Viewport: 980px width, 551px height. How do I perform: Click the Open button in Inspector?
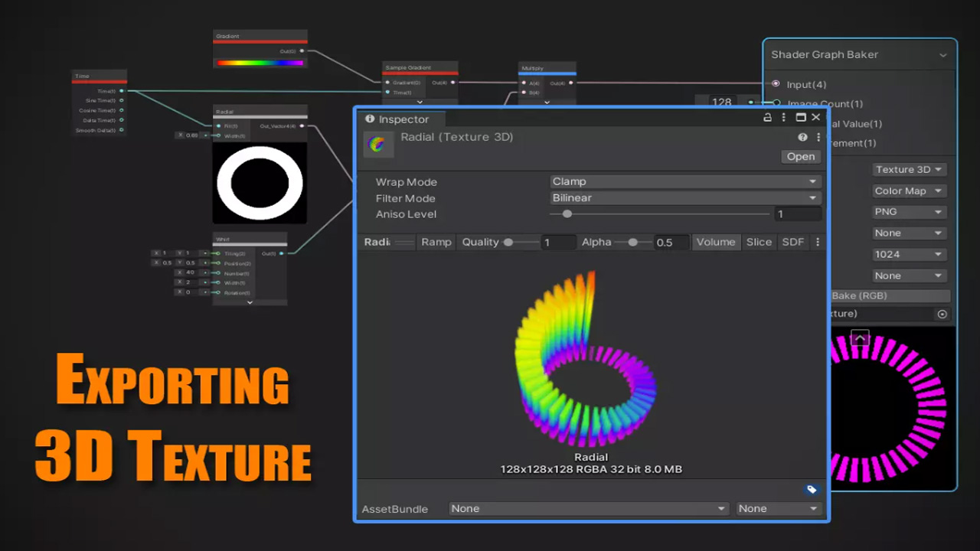pos(801,156)
